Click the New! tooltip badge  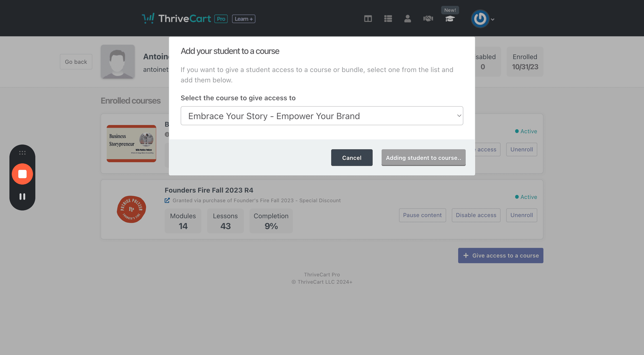(x=450, y=10)
